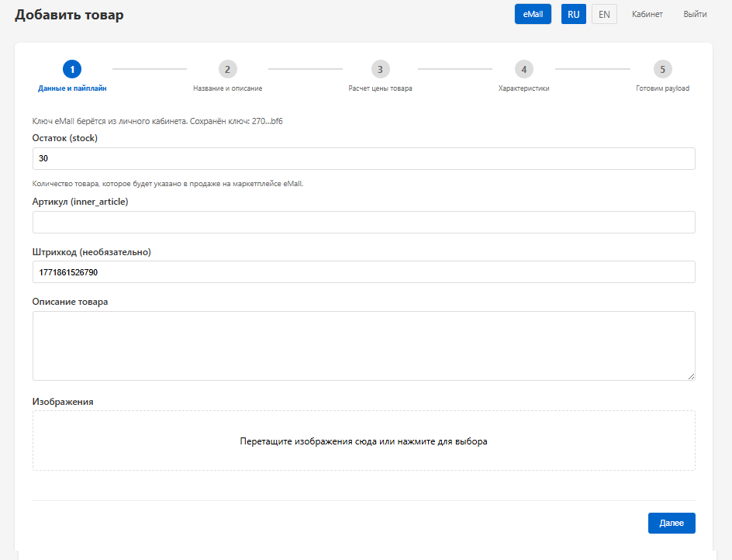Open the 'Название и описание' step label
The width and height of the screenshot is (732, 560).
pyautogui.click(x=227, y=88)
